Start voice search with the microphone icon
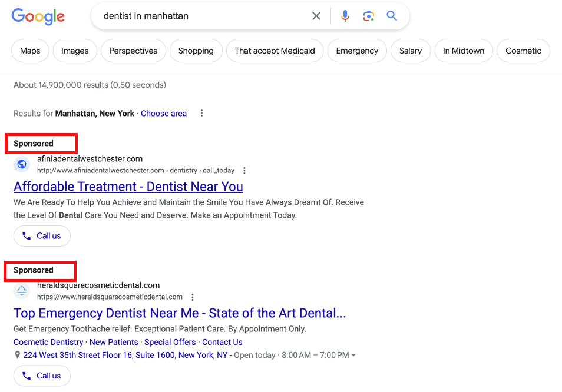The image size is (562, 392). point(345,16)
